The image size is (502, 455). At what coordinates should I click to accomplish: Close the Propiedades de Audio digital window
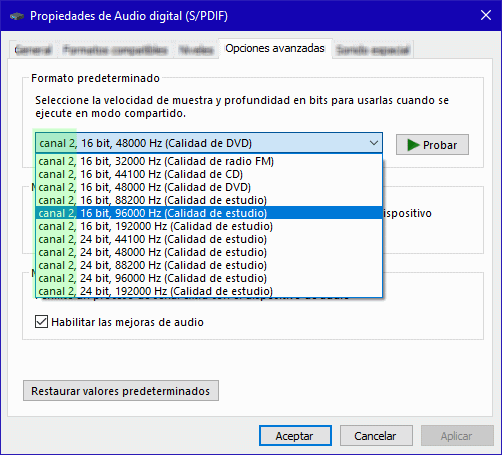pyautogui.click(x=486, y=15)
